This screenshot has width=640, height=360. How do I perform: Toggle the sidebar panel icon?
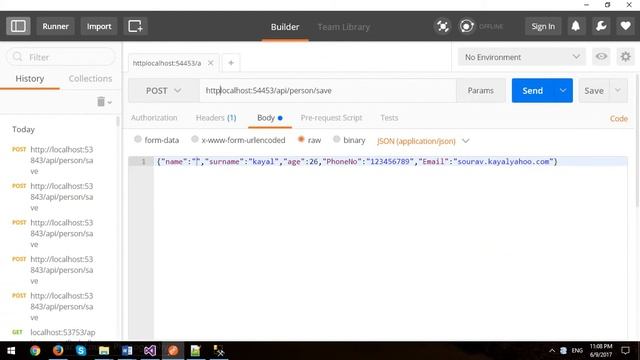18,27
